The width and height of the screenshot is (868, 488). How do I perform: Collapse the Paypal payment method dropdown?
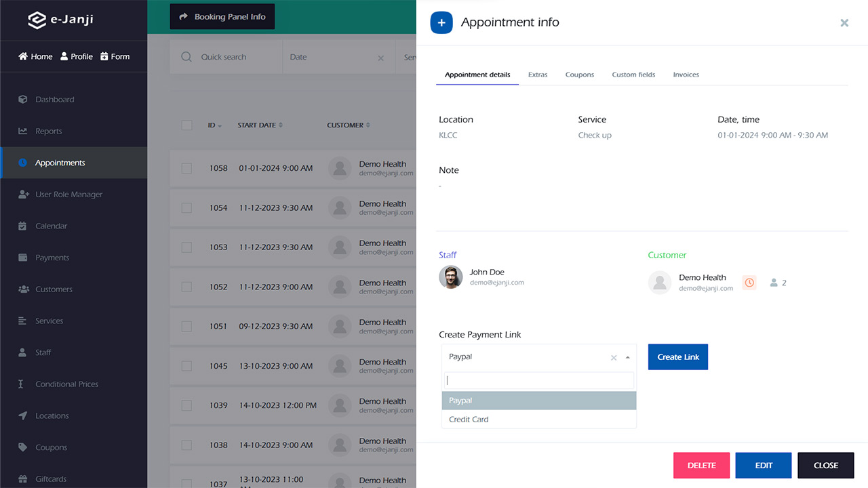coord(628,357)
